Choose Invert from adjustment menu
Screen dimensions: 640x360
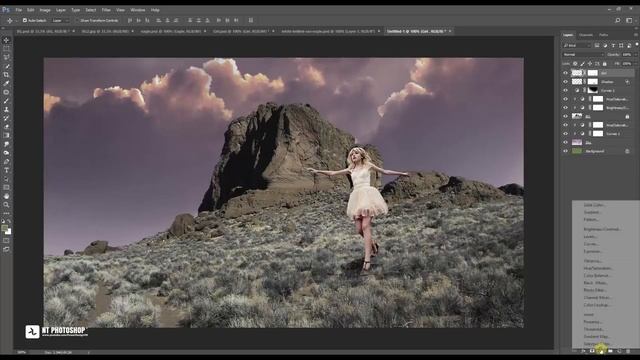pyautogui.click(x=589, y=315)
